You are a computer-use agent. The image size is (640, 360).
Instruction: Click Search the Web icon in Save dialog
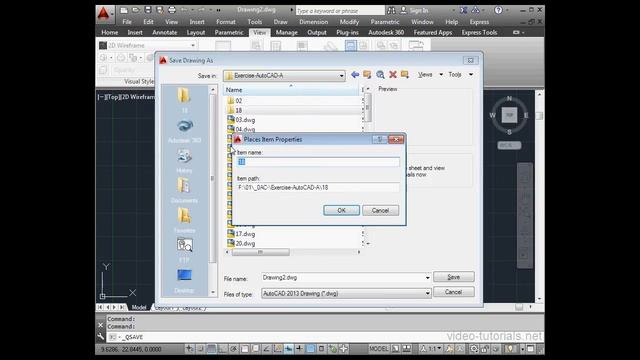click(380, 74)
